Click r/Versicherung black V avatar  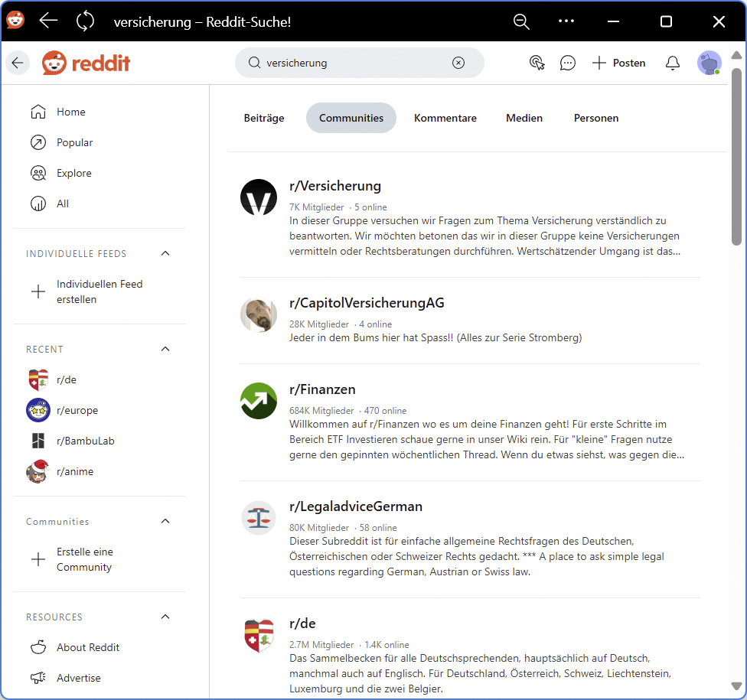[259, 197]
